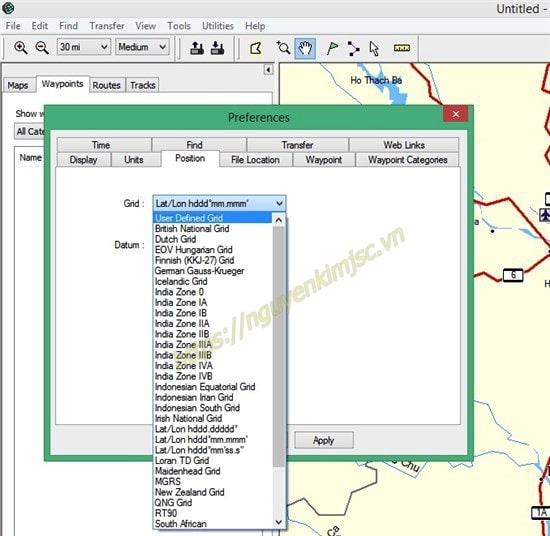Image resolution: width=550 pixels, height=536 pixels.
Task: Open the 30 mi zoom scale dropdown
Action: coord(83,47)
